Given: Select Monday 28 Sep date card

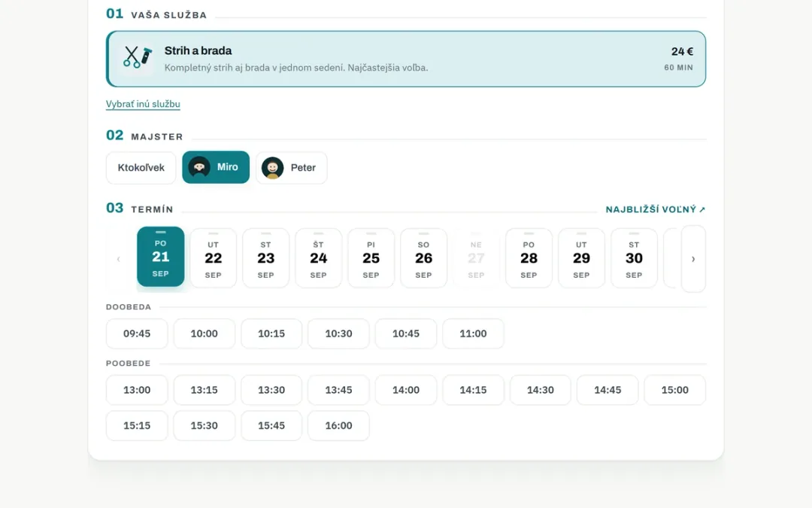Looking at the screenshot, I should [x=529, y=258].
